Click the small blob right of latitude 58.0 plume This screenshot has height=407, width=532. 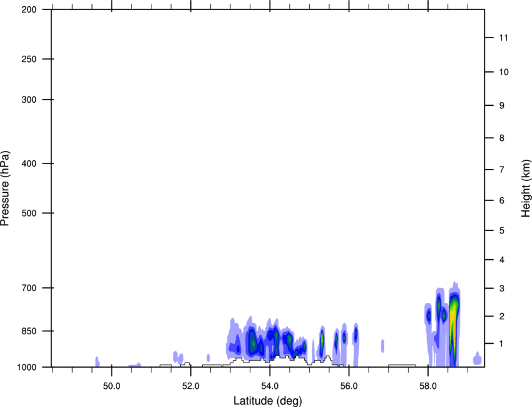pos(478,359)
